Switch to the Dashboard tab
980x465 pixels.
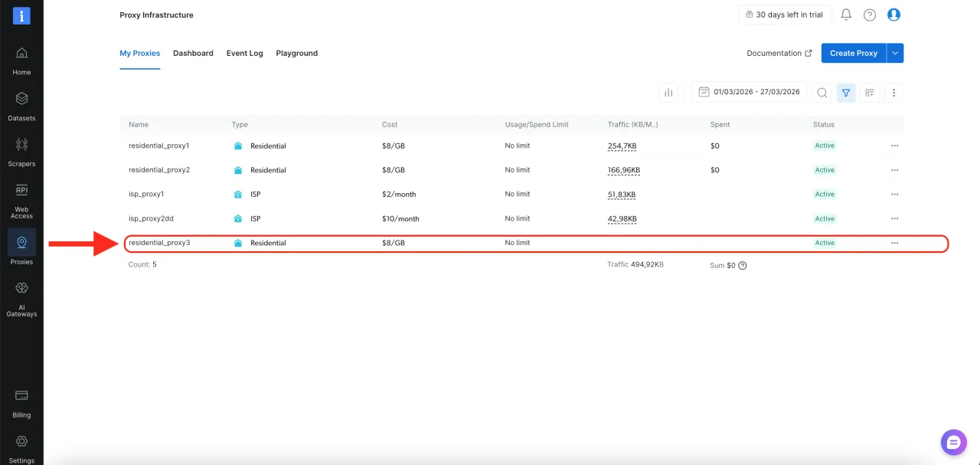[x=193, y=54]
